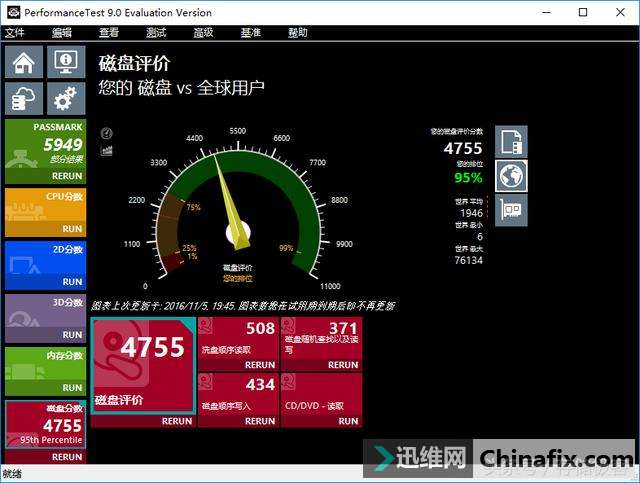Click the 99% gauge percentile marker
Viewport: 640px width, 483px height.
click(286, 248)
